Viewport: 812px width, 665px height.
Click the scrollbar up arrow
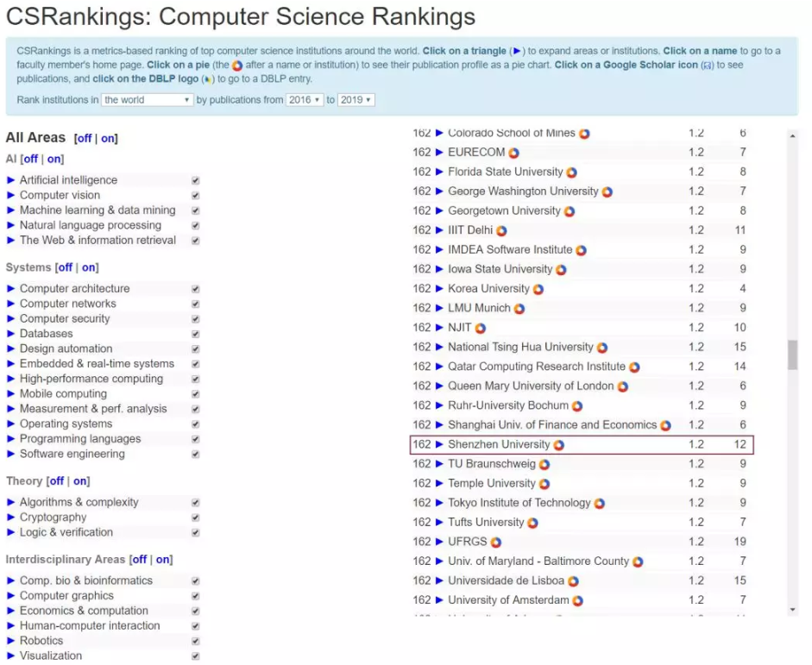click(793, 136)
